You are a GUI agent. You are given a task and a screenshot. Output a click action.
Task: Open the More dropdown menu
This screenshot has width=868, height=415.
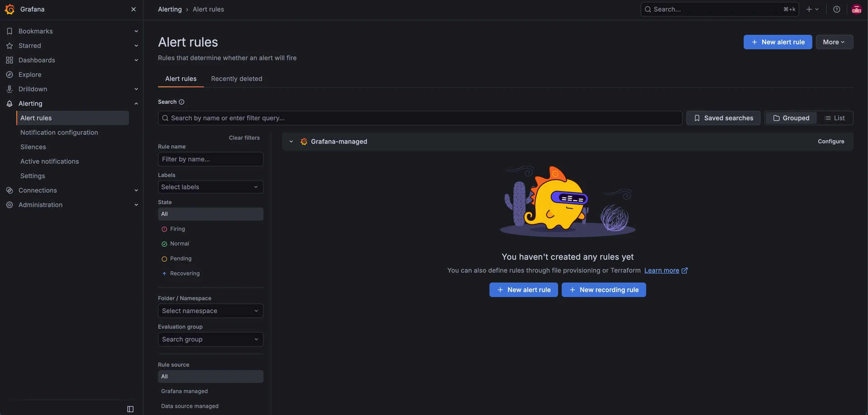834,42
